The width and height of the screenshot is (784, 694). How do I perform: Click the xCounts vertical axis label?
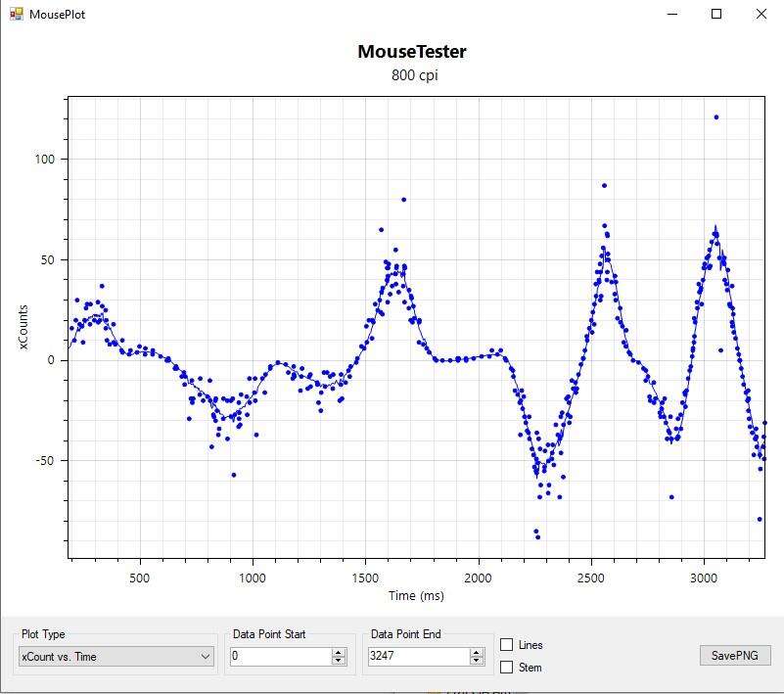23,327
